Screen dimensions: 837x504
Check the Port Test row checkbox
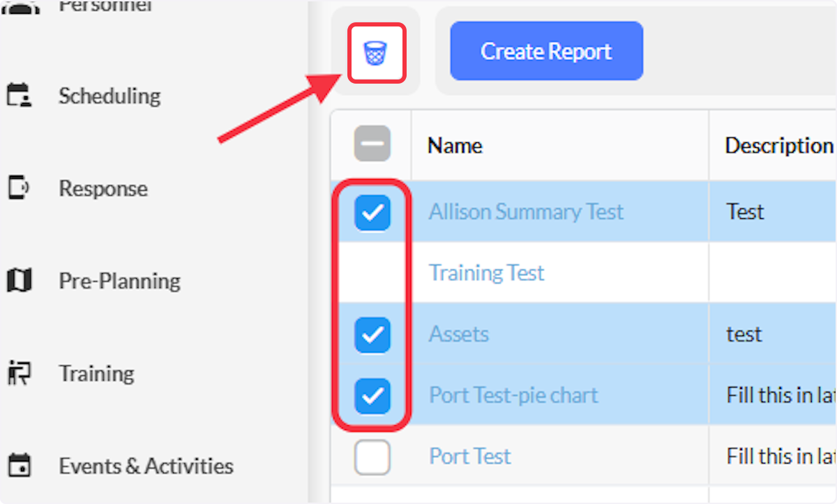point(372,457)
